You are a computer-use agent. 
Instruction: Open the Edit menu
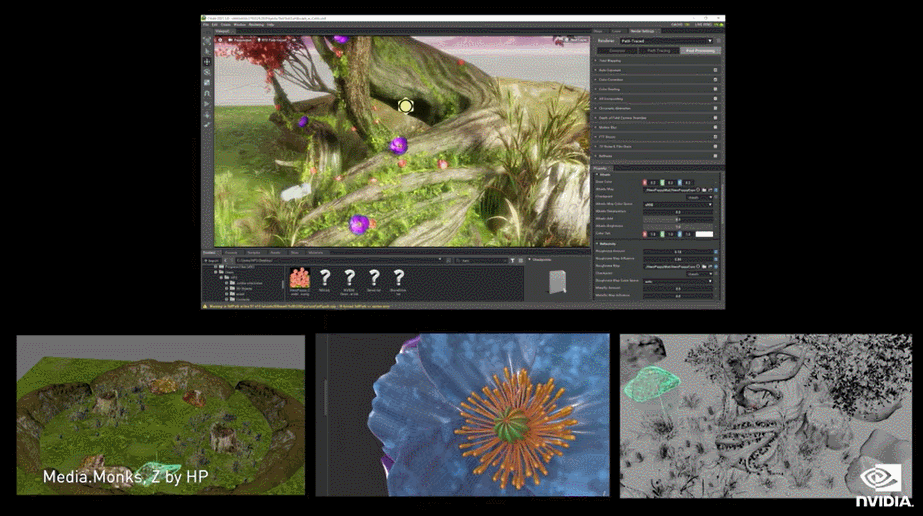tap(215, 25)
